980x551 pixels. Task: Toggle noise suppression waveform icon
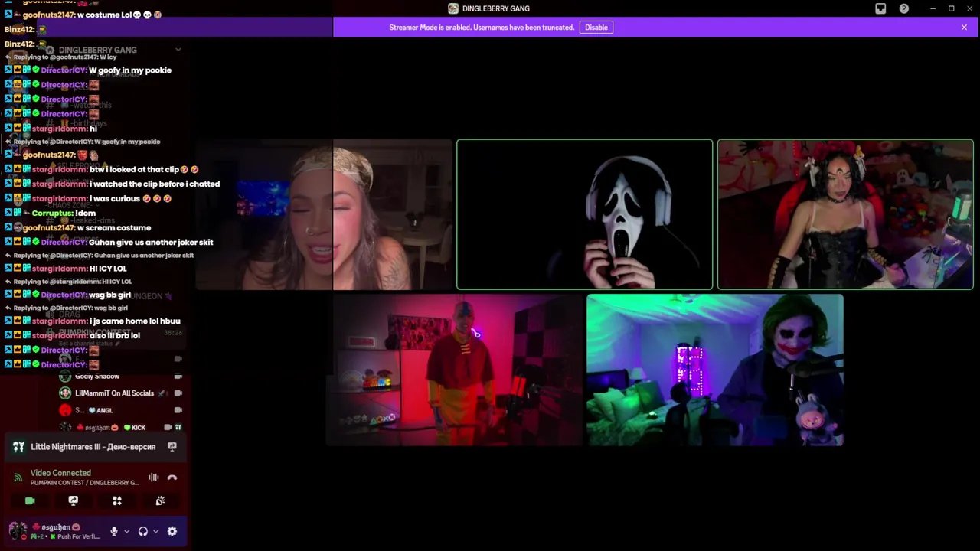click(154, 478)
